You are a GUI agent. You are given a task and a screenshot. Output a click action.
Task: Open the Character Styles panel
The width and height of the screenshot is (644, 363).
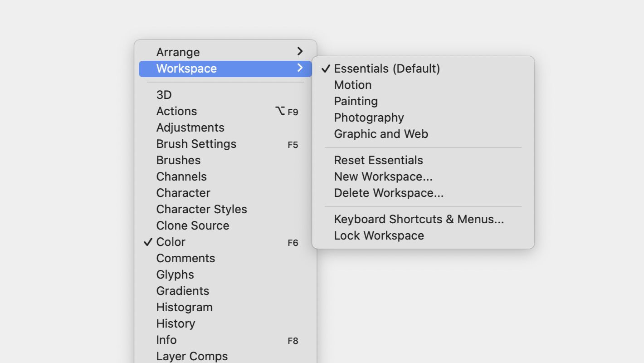click(201, 209)
